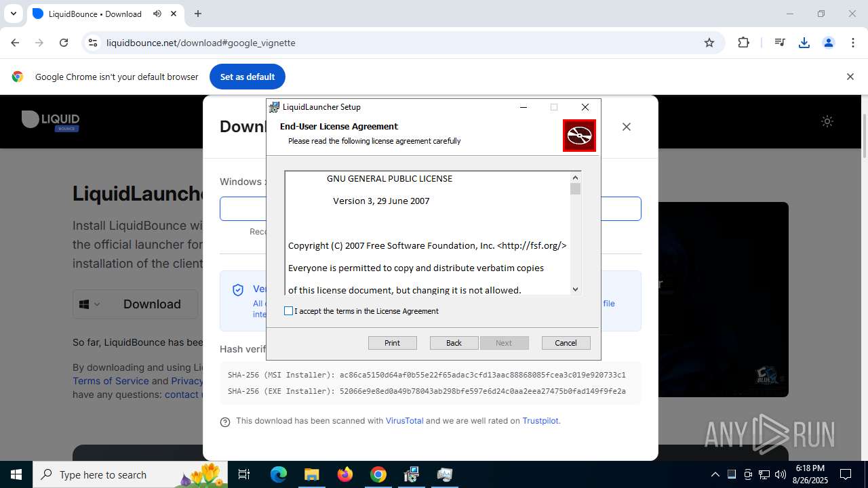
Task: Open File Explorer from taskbar
Action: pyautogui.click(x=311, y=474)
